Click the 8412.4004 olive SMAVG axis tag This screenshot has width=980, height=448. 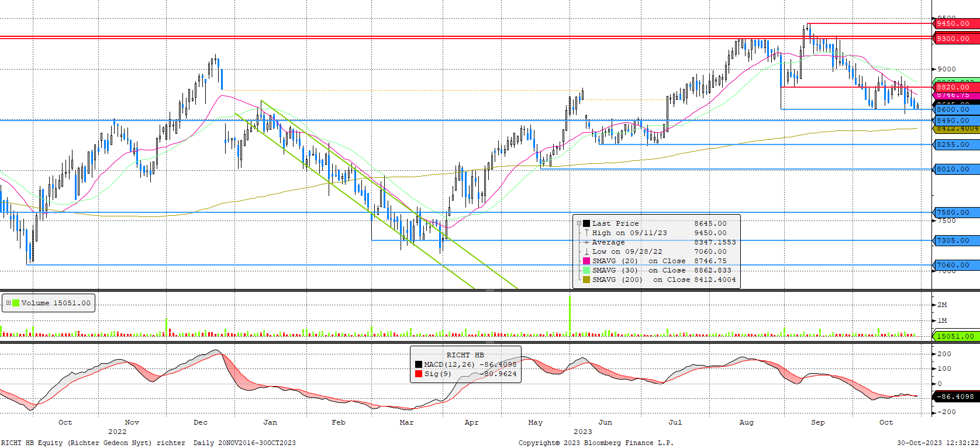point(957,128)
